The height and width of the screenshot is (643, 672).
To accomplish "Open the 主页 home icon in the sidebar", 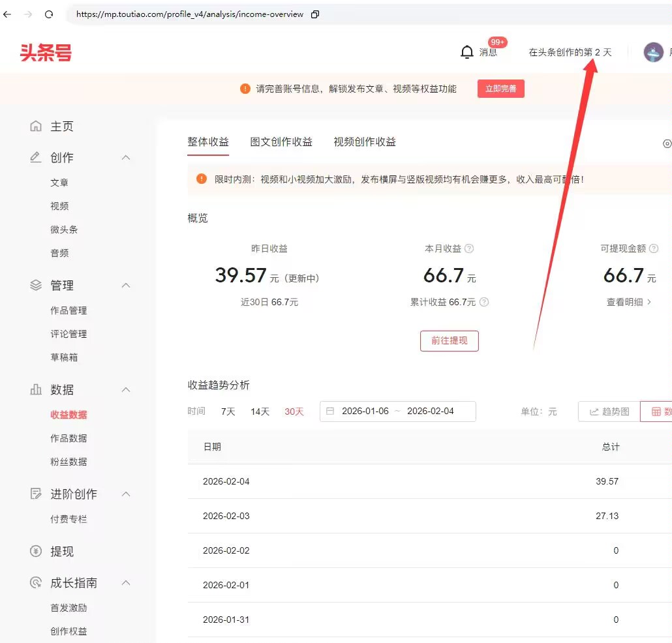I will [x=36, y=126].
